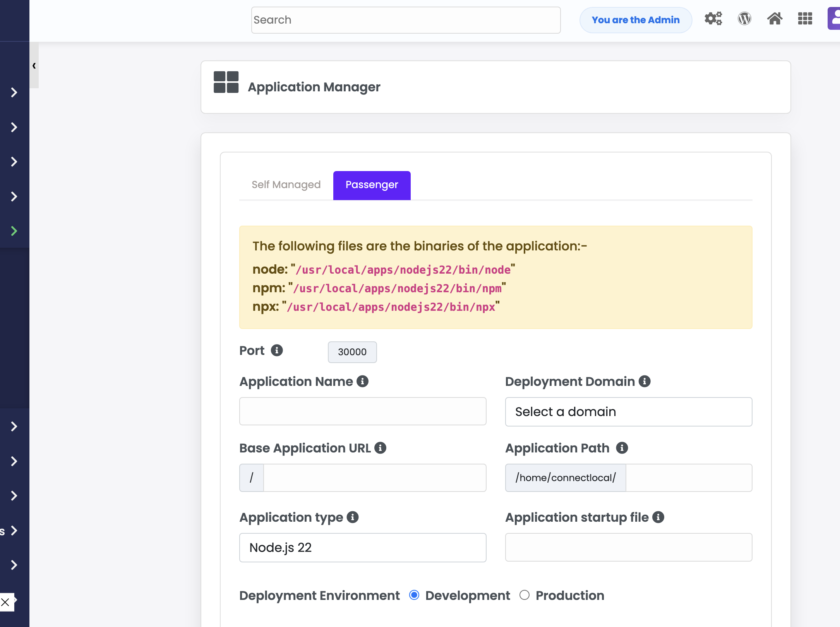This screenshot has width=840, height=627.
Task: Open settings gears icon in header
Action: 713,19
